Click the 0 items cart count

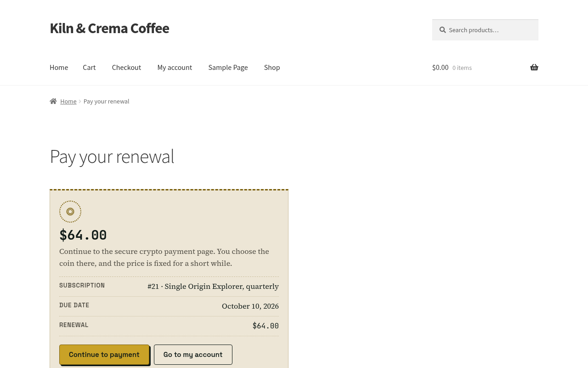(462, 68)
